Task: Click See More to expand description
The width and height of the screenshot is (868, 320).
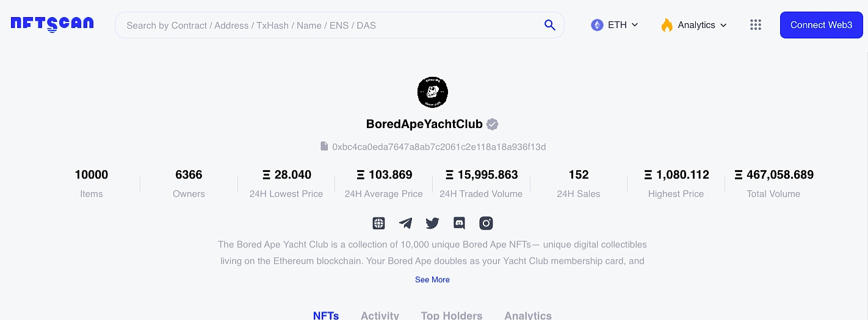Action: tap(432, 280)
